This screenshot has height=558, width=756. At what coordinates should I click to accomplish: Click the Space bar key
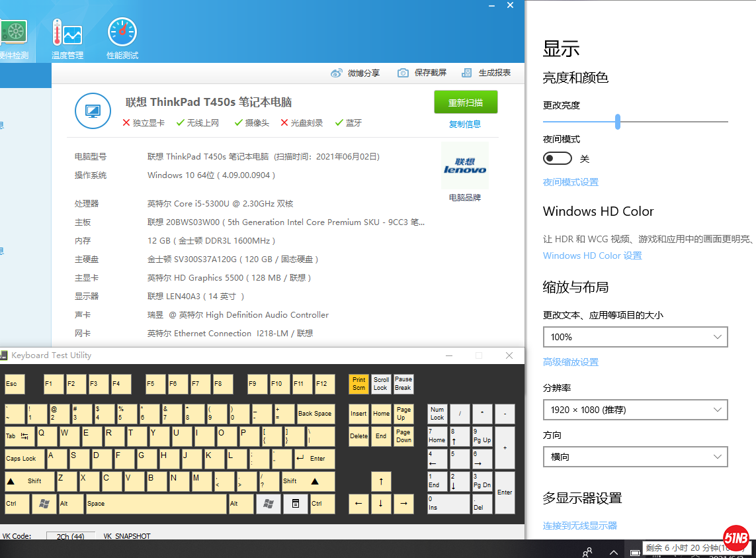pos(155,504)
